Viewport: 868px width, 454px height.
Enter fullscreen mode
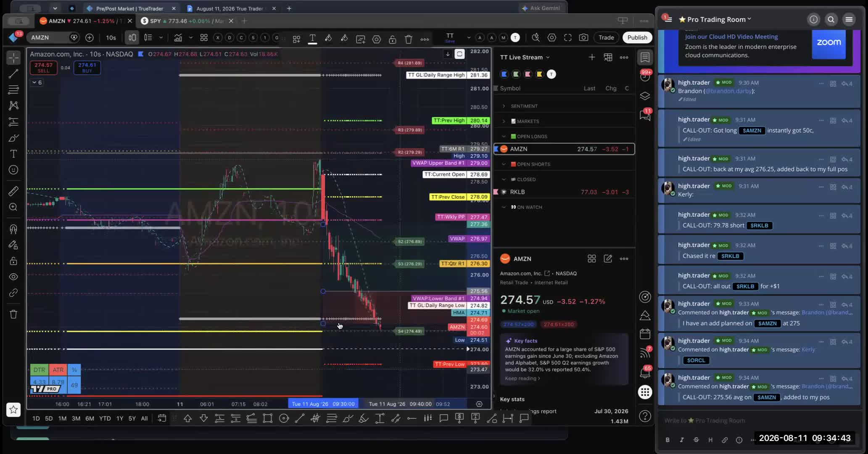[567, 37]
